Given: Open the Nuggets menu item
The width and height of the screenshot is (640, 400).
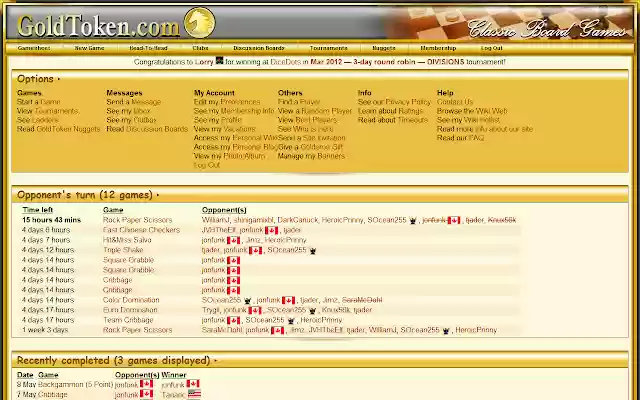Looking at the screenshot, I should (384, 48).
